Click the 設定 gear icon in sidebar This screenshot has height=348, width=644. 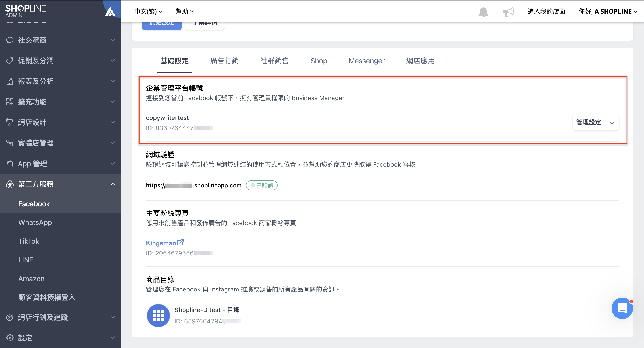10,338
